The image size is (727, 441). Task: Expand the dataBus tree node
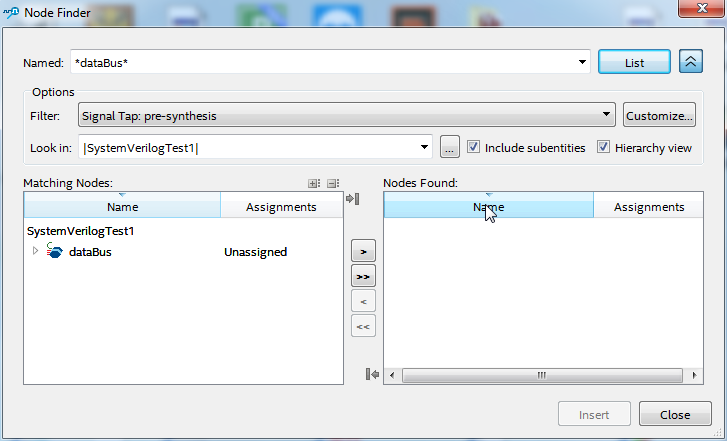click(35, 251)
